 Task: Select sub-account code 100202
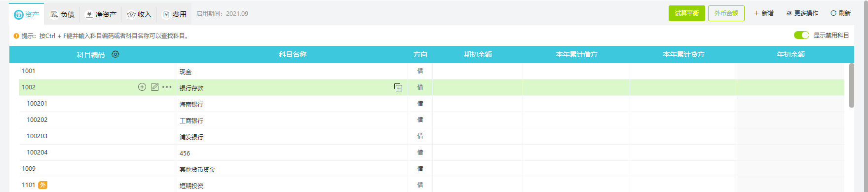coord(37,120)
